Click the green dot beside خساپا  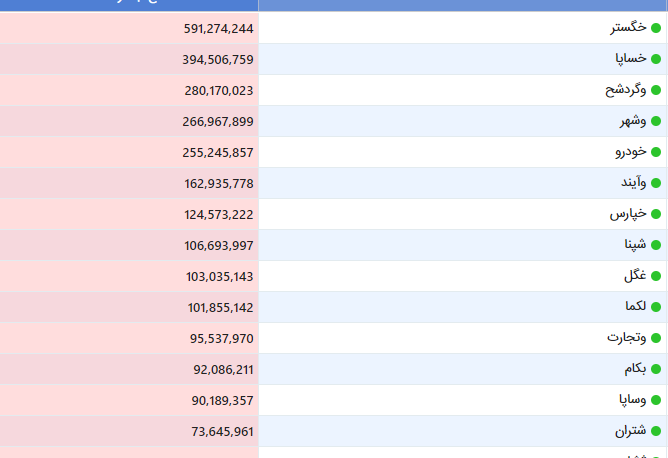coord(656,59)
